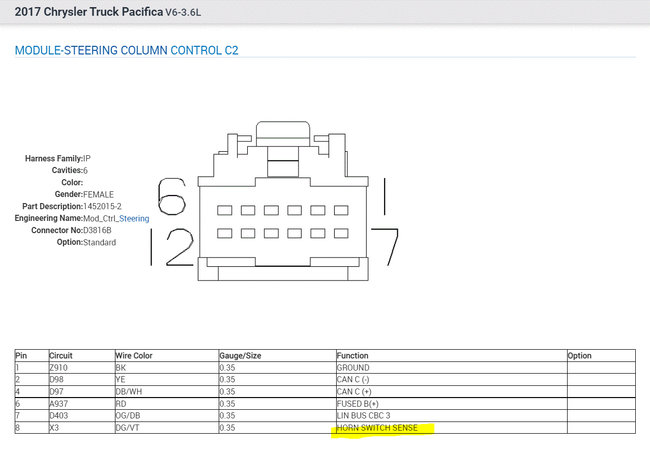Select the Cavities value 6
Screen dimensions: 650x451
(85, 170)
